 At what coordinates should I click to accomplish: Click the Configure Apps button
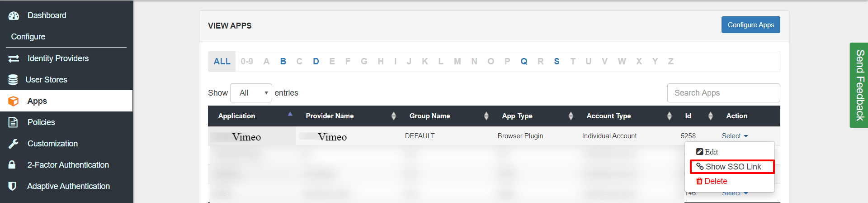(751, 25)
